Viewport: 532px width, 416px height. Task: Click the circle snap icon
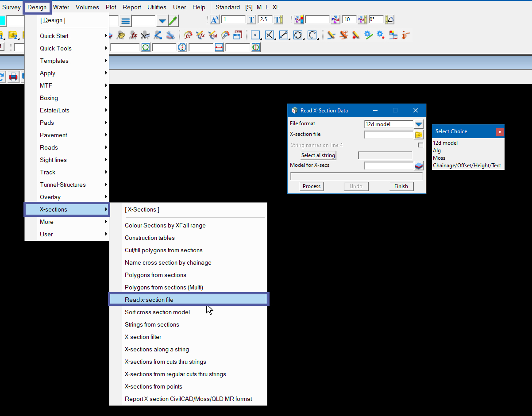298,35
